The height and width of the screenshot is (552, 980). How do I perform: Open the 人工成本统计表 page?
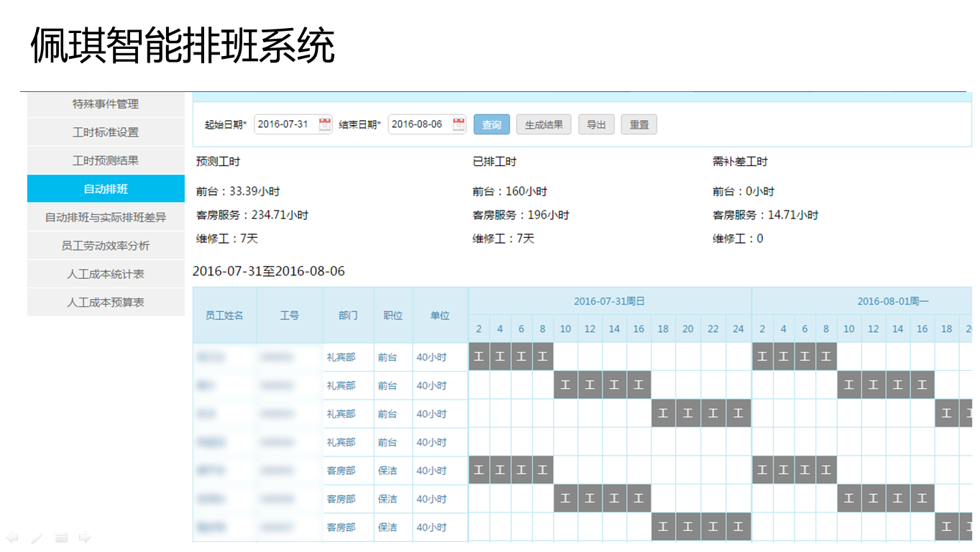(106, 274)
